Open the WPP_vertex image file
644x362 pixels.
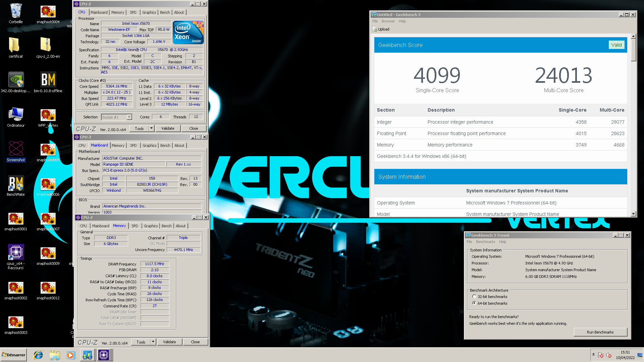(48, 117)
